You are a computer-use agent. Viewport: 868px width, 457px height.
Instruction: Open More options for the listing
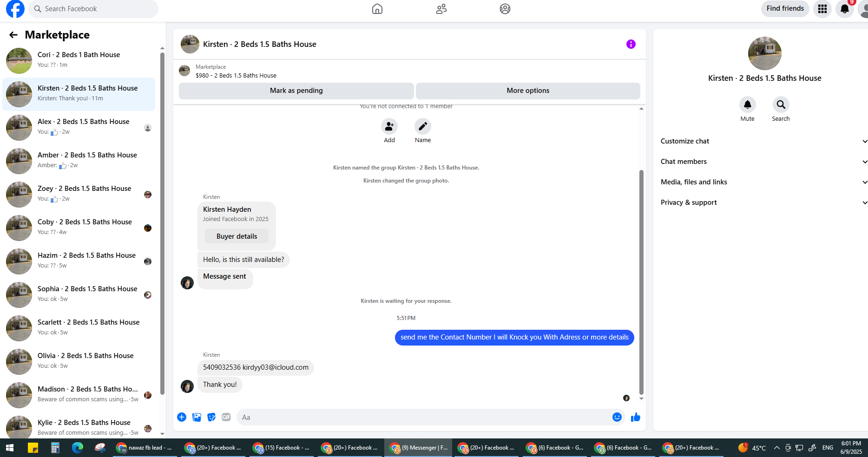tap(528, 91)
